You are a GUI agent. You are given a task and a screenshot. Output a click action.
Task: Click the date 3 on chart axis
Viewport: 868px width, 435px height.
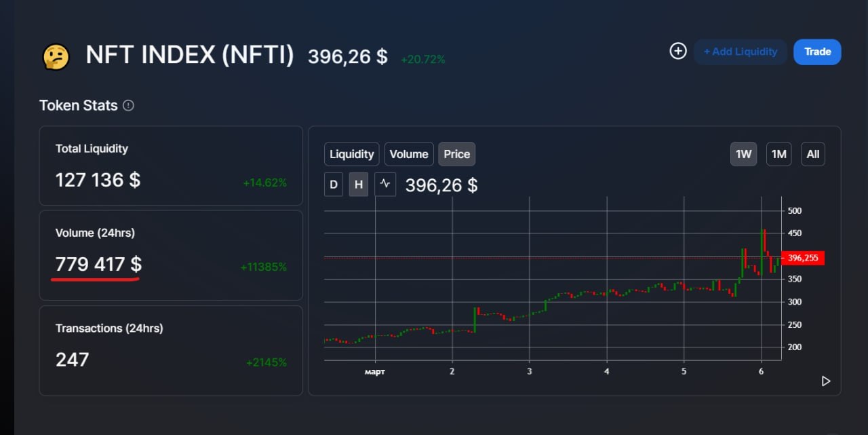pyautogui.click(x=530, y=371)
